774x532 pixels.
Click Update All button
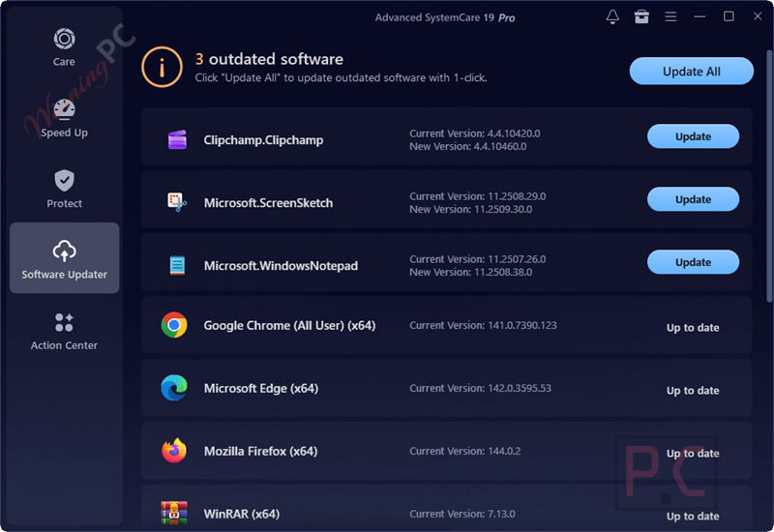click(691, 71)
